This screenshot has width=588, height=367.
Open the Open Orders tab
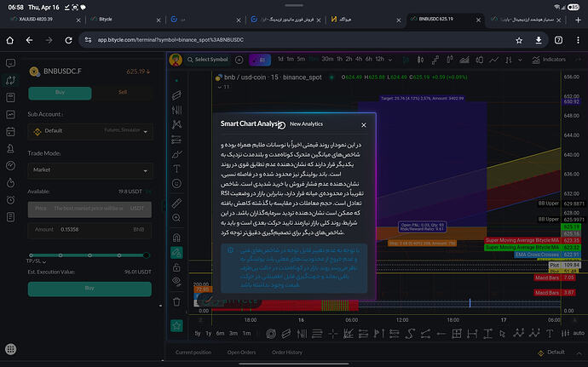pyautogui.click(x=241, y=353)
